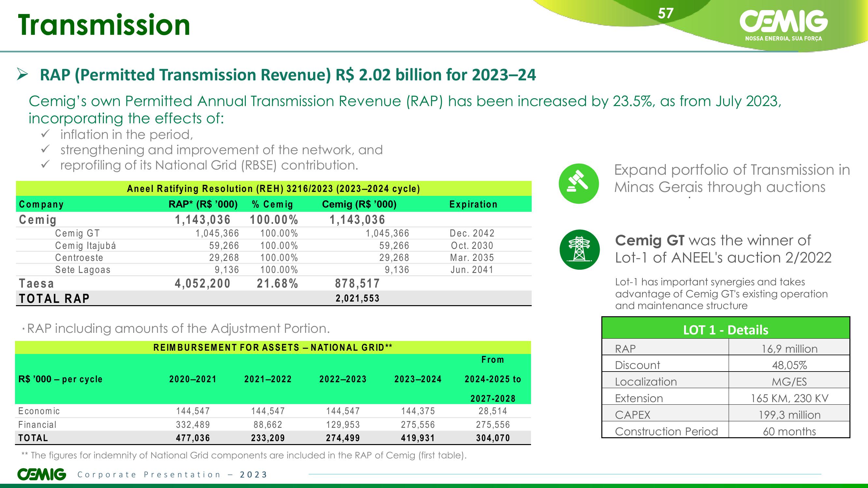Click the '2023–2024' column header
The height and width of the screenshot is (488, 868).
(x=418, y=379)
